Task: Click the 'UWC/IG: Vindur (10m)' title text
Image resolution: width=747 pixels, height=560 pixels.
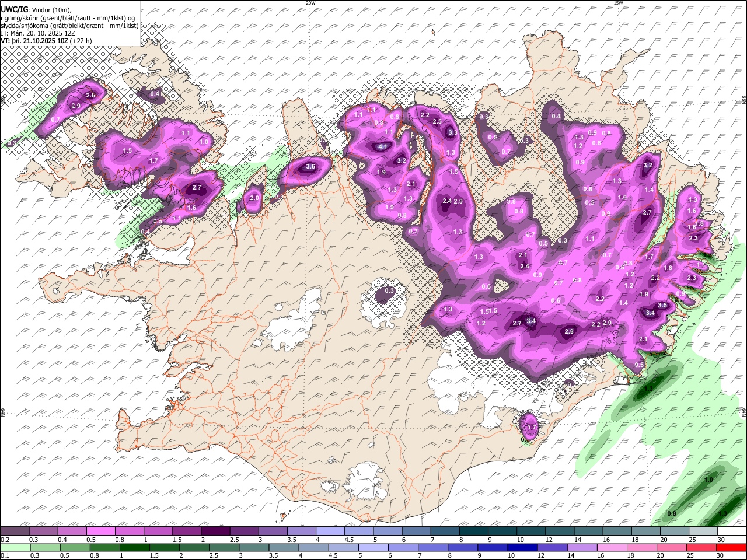Action: tap(36, 10)
